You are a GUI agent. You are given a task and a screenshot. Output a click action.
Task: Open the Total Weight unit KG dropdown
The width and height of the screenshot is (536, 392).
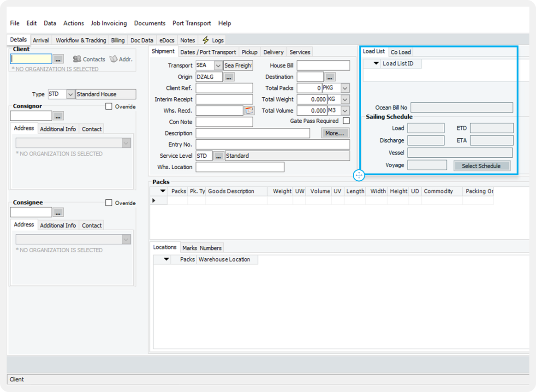click(x=345, y=99)
